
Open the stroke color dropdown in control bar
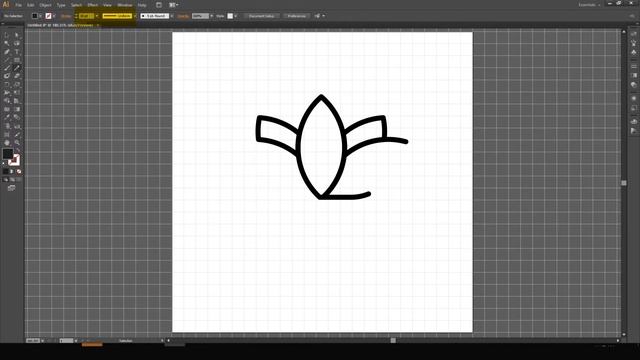(x=54, y=16)
